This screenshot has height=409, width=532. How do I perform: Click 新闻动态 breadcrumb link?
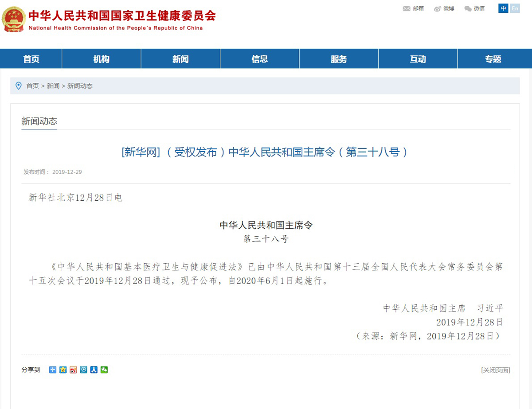80,86
